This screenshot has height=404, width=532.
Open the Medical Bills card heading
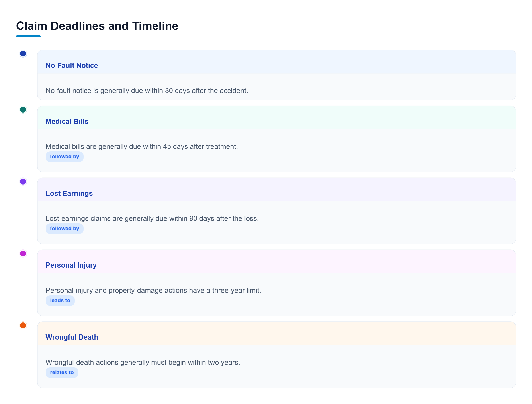coord(67,121)
